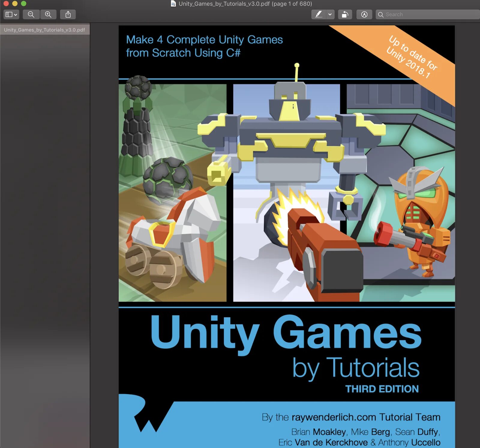Activate the highlight pen tool
Viewport: 480px width, 448px height.
[319, 14]
